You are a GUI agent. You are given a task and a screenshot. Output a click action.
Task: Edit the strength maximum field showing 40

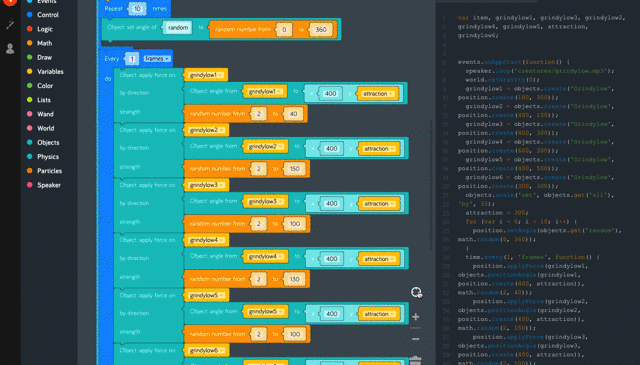[x=293, y=114]
